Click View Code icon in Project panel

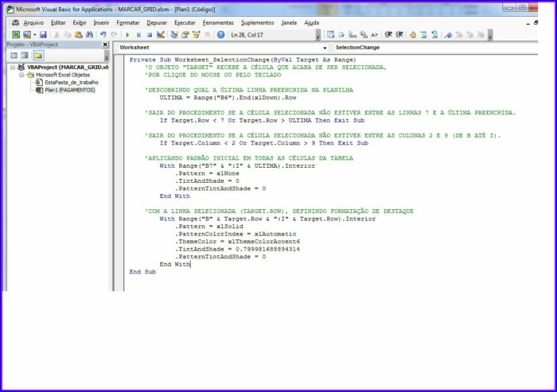point(14,56)
